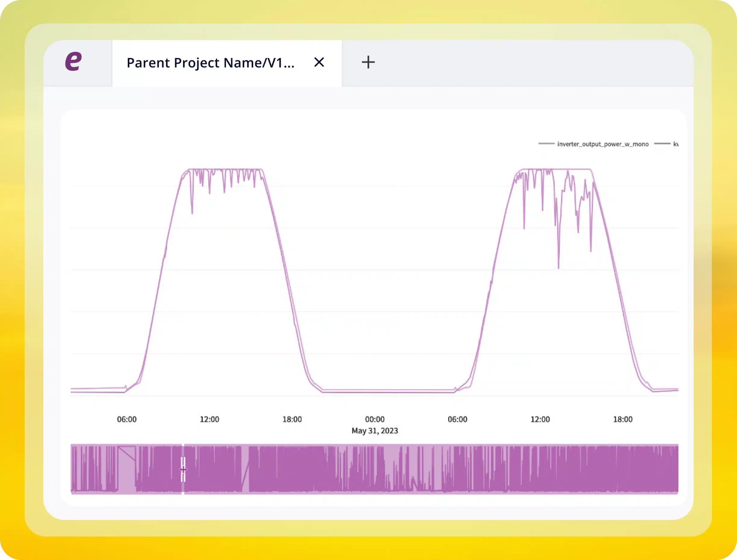Toggle the truncated 'kv' legend entry
This screenshot has width=737, height=560.
point(675,144)
